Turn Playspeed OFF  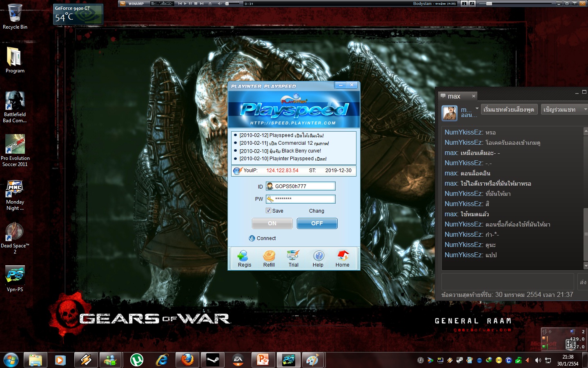[x=317, y=223]
